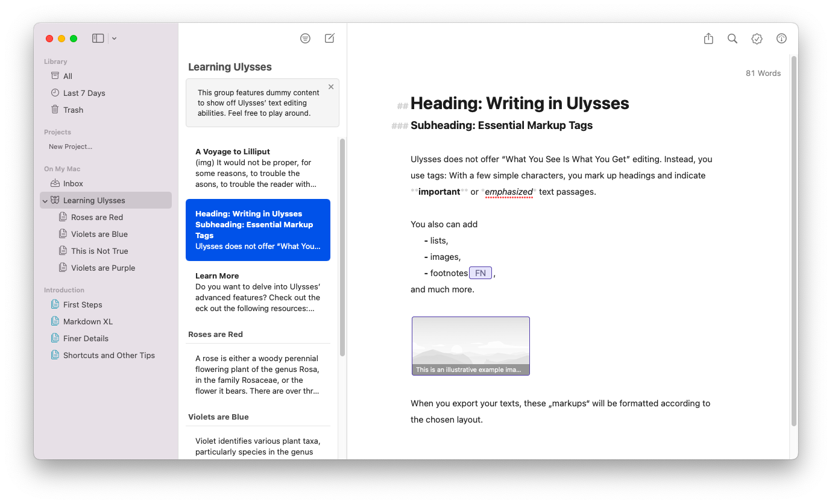Open Markdown XL introduction
This screenshot has width=832, height=504.
106,321
